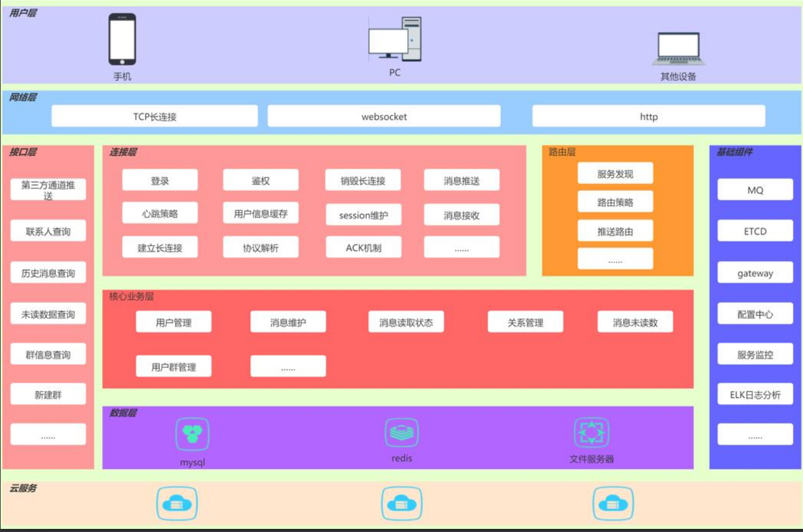The height and width of the screenshot is (532, 803).
Task: Select the redis stack icon
Action: pos(401,432)
